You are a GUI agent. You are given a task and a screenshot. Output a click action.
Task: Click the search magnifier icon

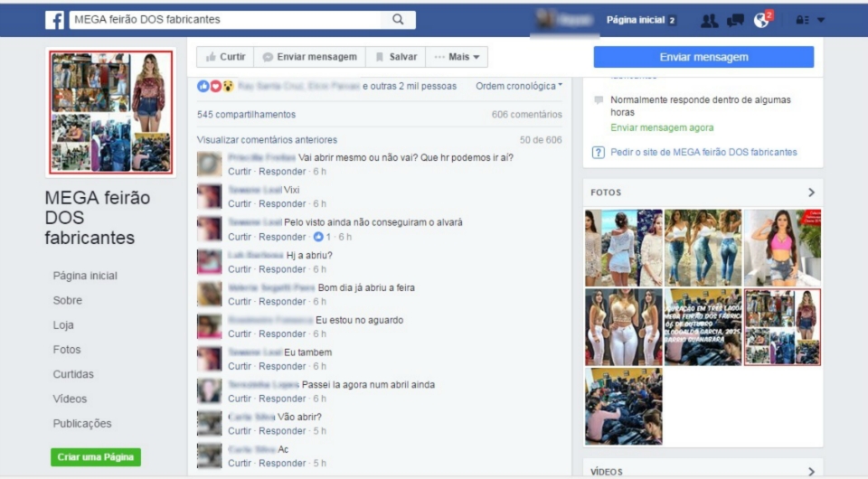click(398, 20)
